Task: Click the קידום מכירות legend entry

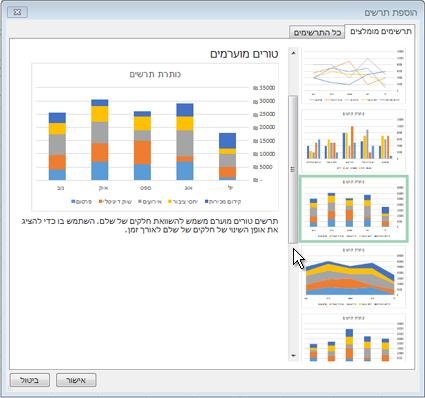Action: (223, 202)
